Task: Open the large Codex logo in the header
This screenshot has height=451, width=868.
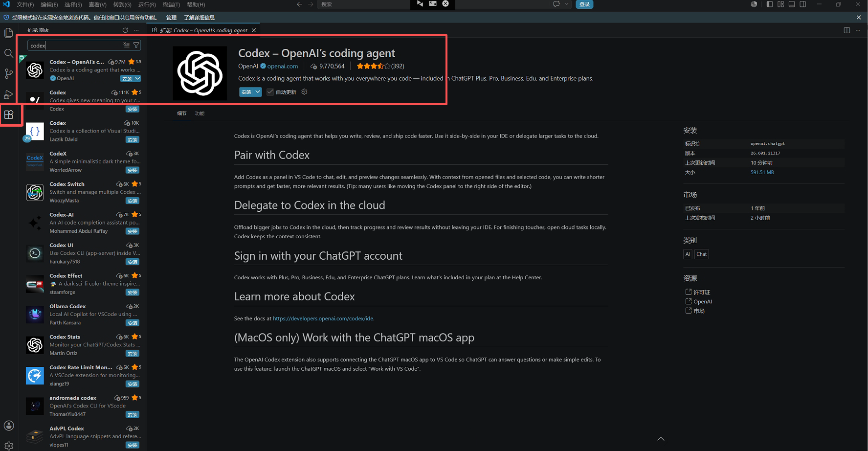Action: pyautogui.click(x=200, y=73)
